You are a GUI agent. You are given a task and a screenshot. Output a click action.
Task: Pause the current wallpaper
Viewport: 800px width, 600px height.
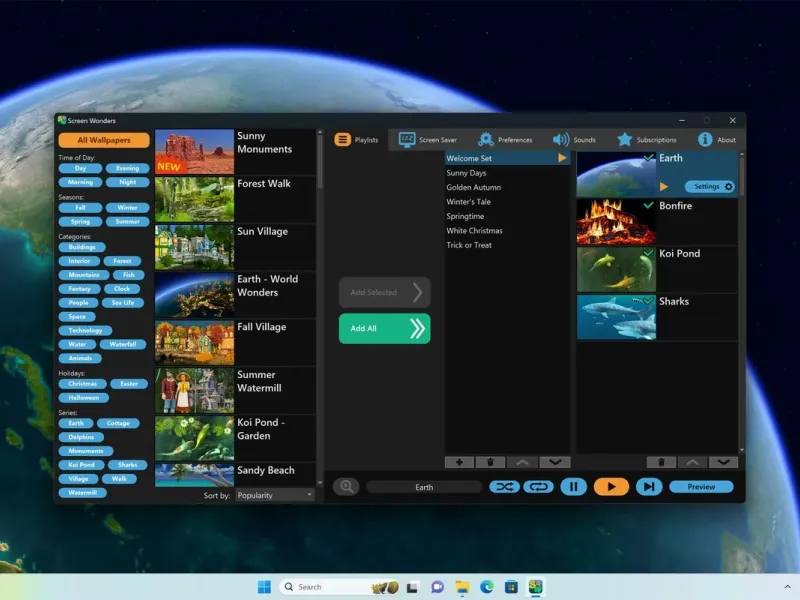pos(573,487)
